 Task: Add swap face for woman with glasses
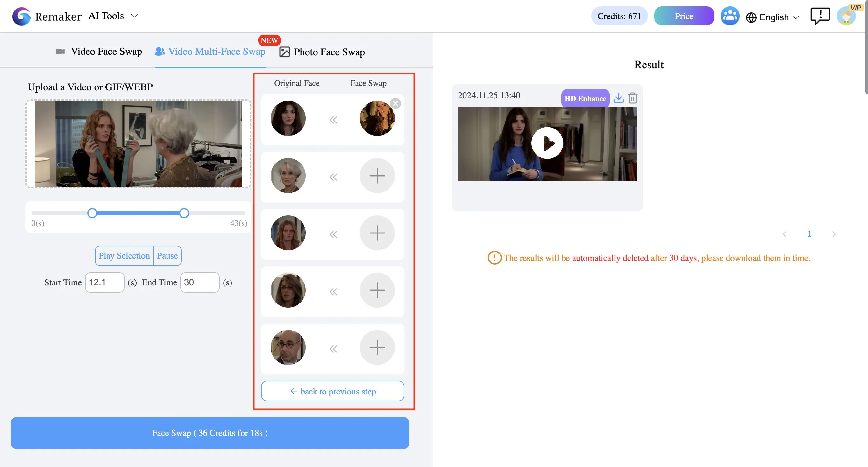tap(377, 290)
